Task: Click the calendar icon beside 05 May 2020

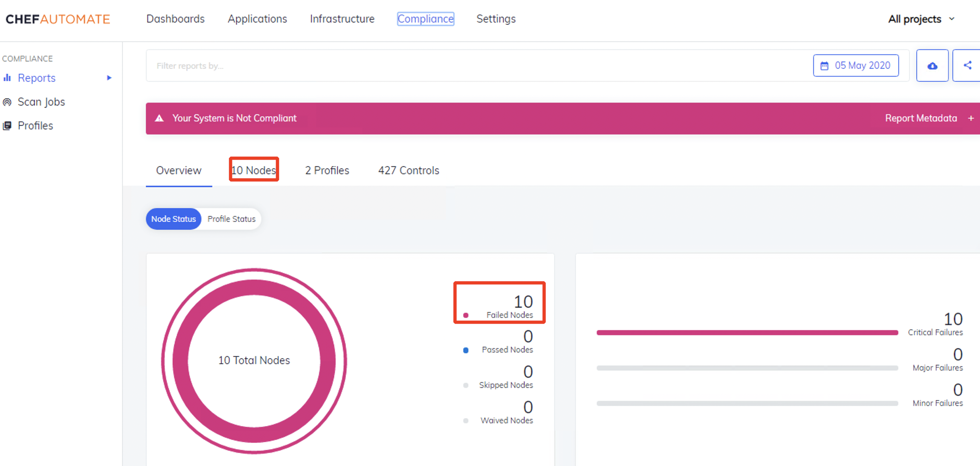Action: click(x=824, y=66)
